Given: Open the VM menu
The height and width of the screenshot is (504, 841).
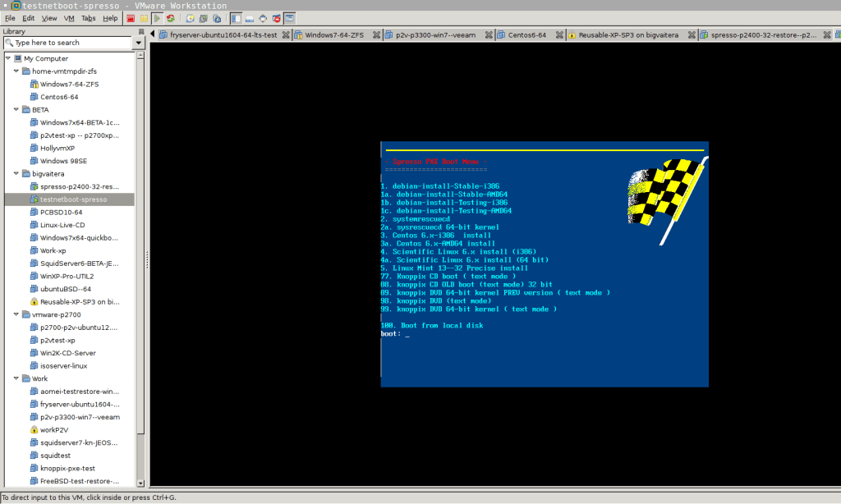Looking at the screenshot, I should [x=69, y=18].
